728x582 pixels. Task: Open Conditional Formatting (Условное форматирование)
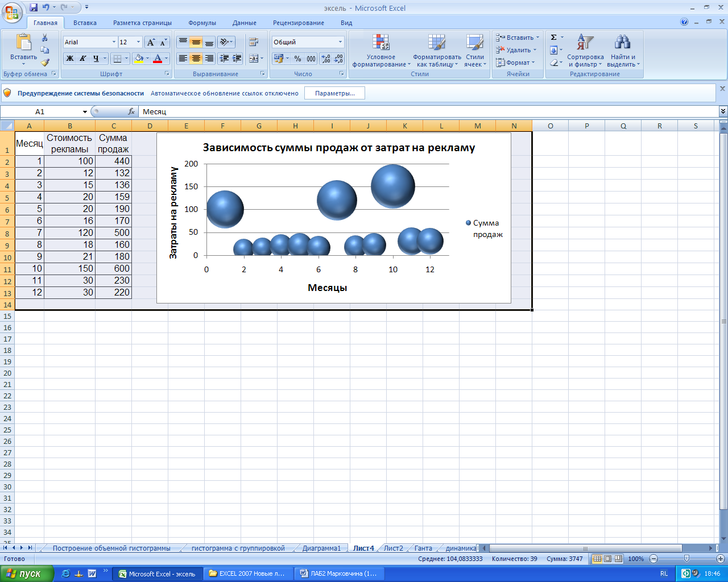pyautogui.click(x=380, y=50)
